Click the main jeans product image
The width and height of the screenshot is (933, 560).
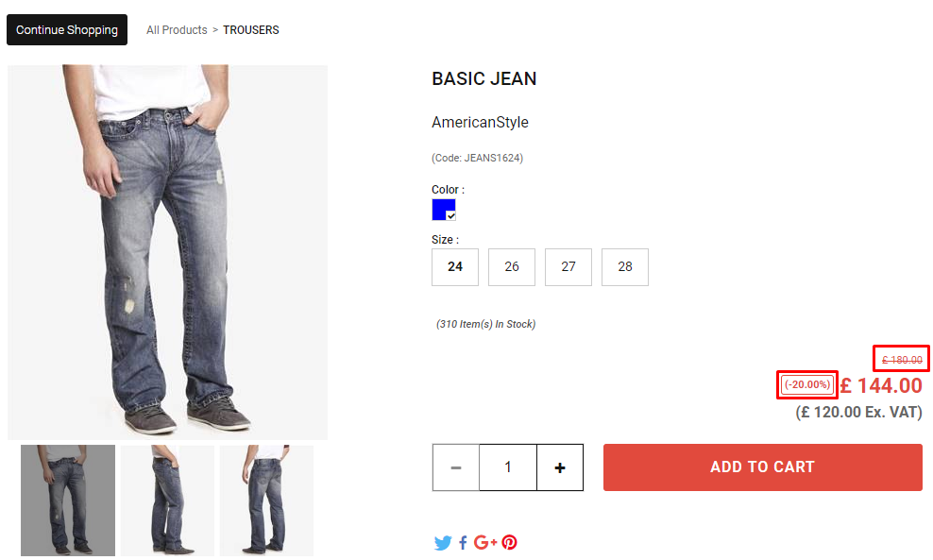168,252
